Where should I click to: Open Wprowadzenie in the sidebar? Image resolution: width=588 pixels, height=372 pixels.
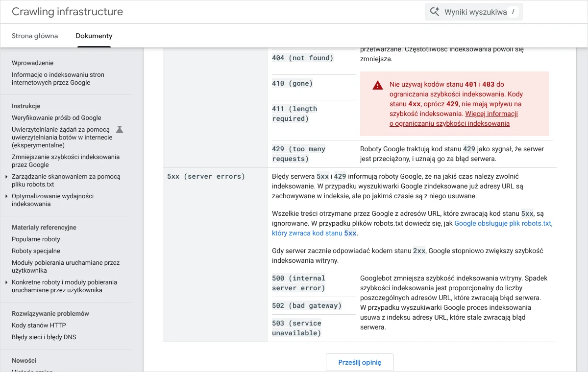[33, 63]
